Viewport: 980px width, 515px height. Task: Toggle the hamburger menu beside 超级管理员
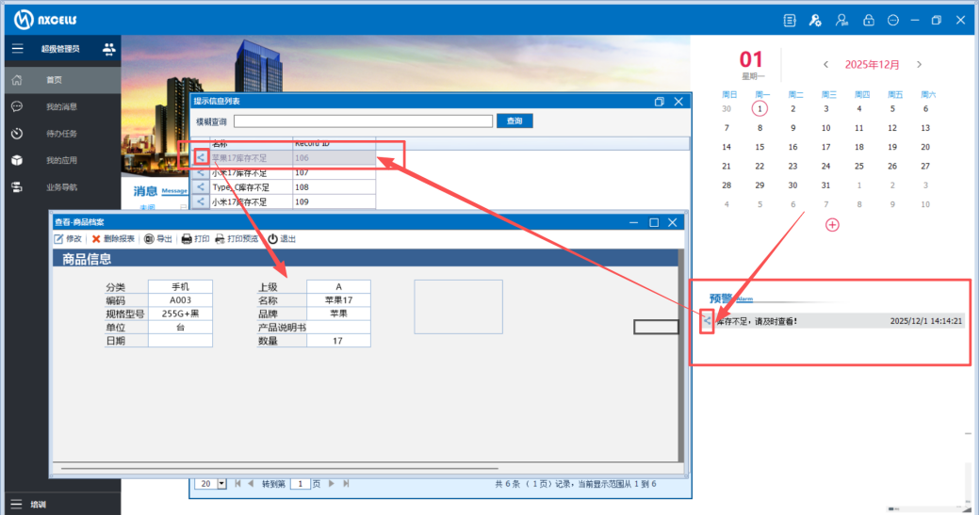(17, 49)
